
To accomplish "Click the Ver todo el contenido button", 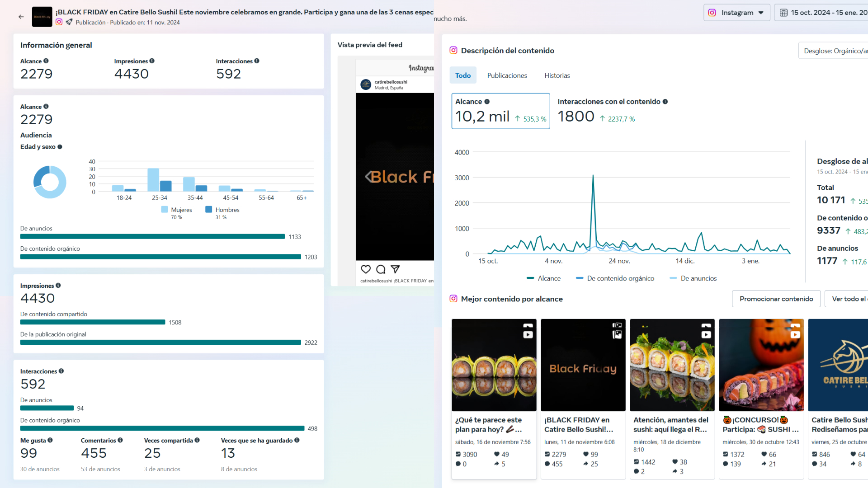I will [846, 299].
